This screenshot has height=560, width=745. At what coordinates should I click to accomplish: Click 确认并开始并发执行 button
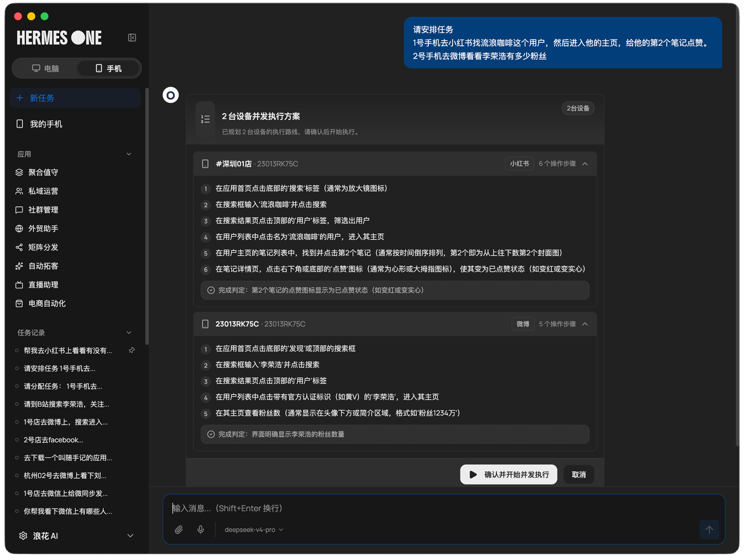click(508, 474)
